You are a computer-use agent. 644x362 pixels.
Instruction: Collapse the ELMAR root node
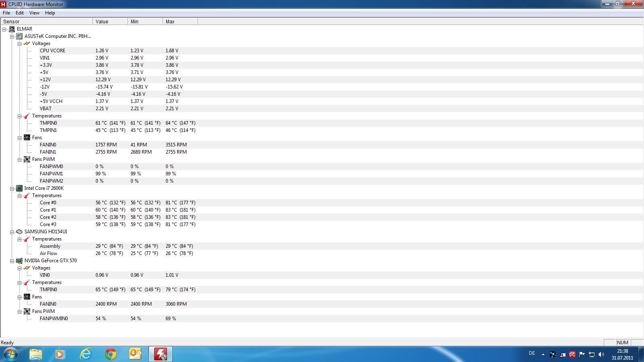tap(4, 29)
